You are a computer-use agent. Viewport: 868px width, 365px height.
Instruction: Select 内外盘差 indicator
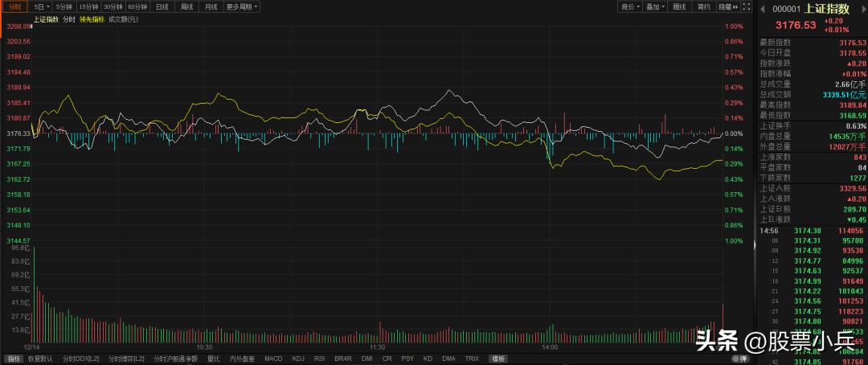tap(242, 359)
